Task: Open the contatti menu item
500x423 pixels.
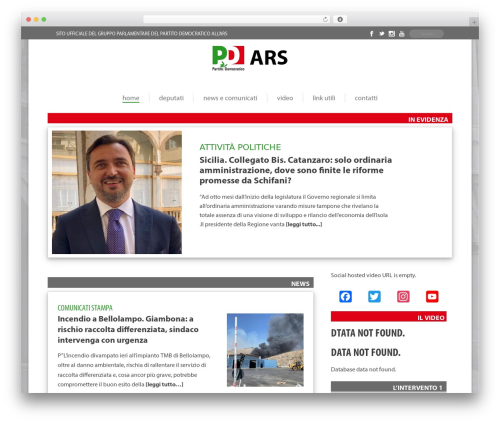Action: click(x=366, y=98)
